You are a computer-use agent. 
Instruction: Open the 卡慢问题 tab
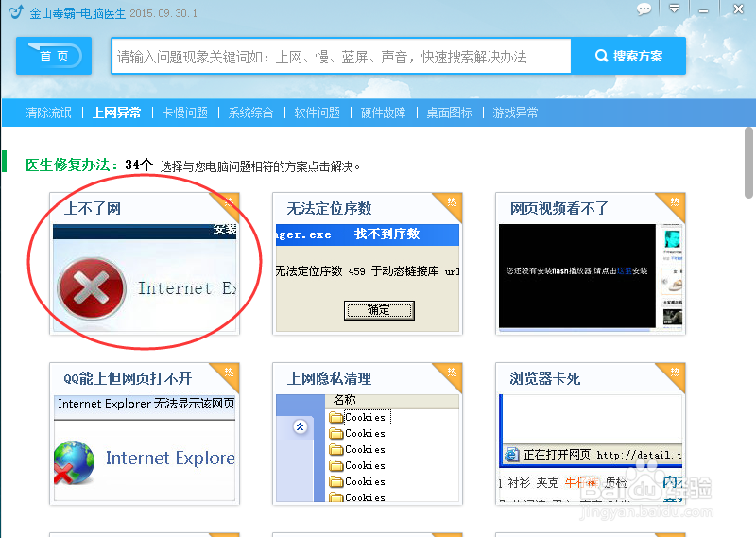pos(184,113)
